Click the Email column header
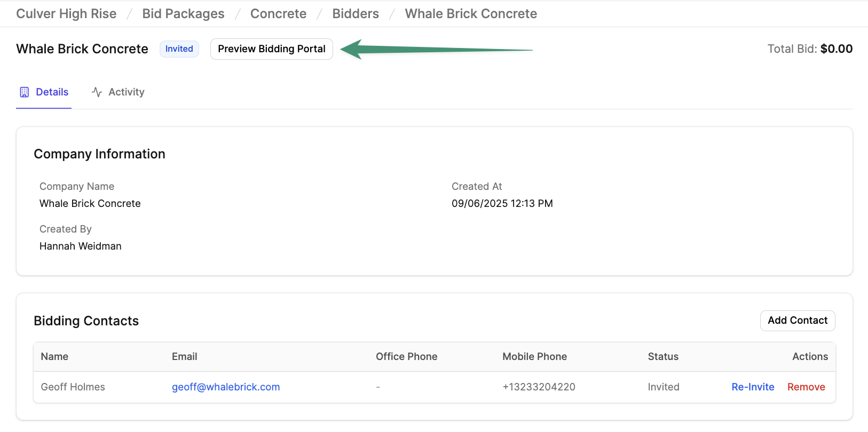 [x=185, y=357]
